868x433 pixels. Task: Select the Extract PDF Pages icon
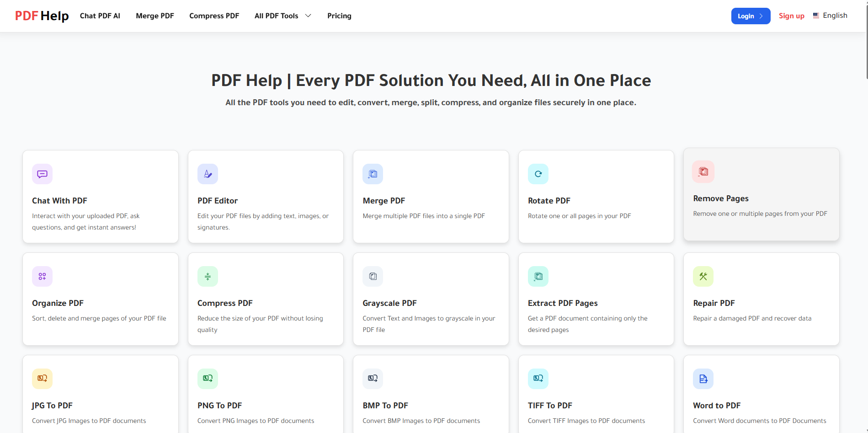pyautogui.click(x=538, y=277)
